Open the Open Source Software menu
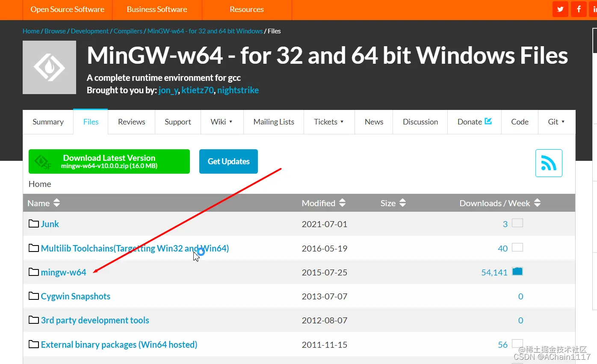 [x=68, y=9]
